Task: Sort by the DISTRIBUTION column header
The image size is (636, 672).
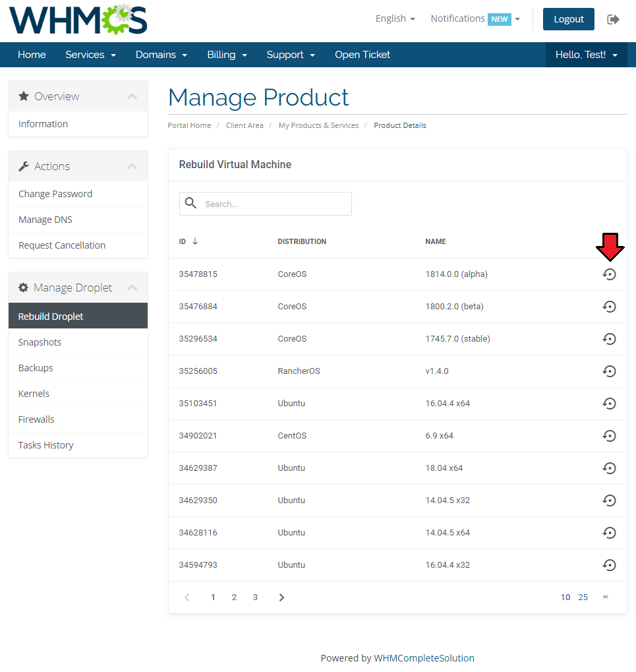Action: point(302,241)
